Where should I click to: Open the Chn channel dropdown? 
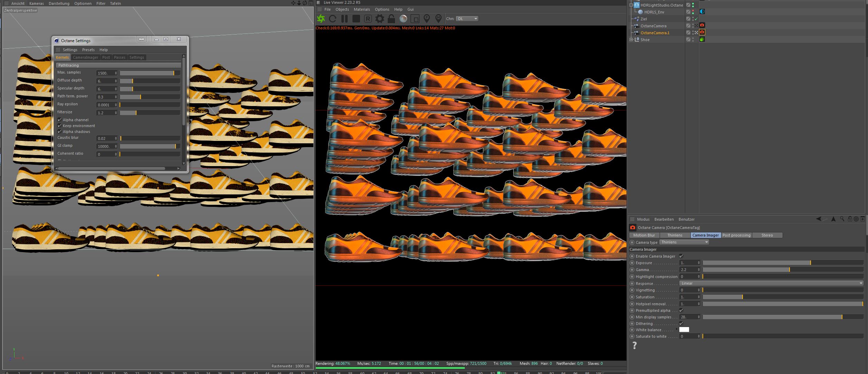tap(467, 19)
